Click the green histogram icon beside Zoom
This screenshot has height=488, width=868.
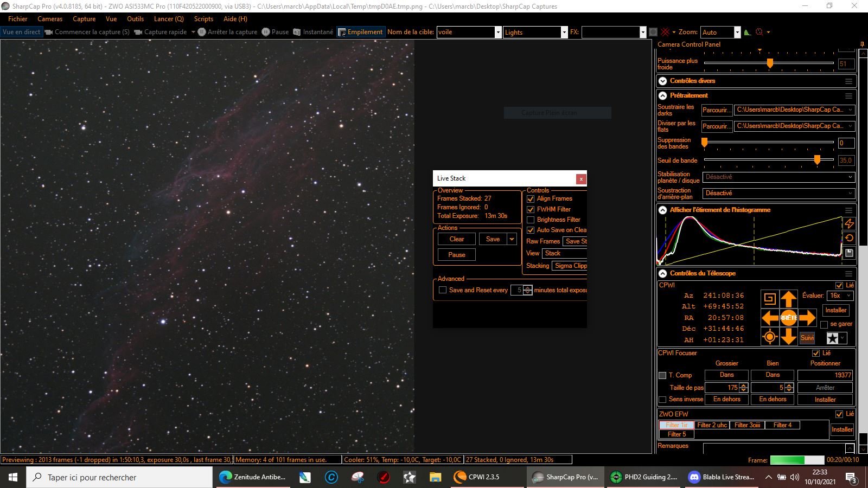(748, 32)
